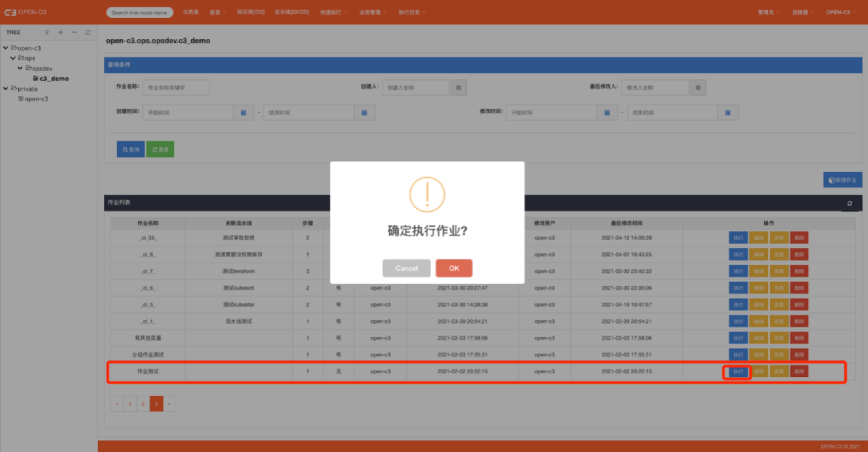Go to page 2 in pagination
The image size is (868, 452).
click(143, 404)
